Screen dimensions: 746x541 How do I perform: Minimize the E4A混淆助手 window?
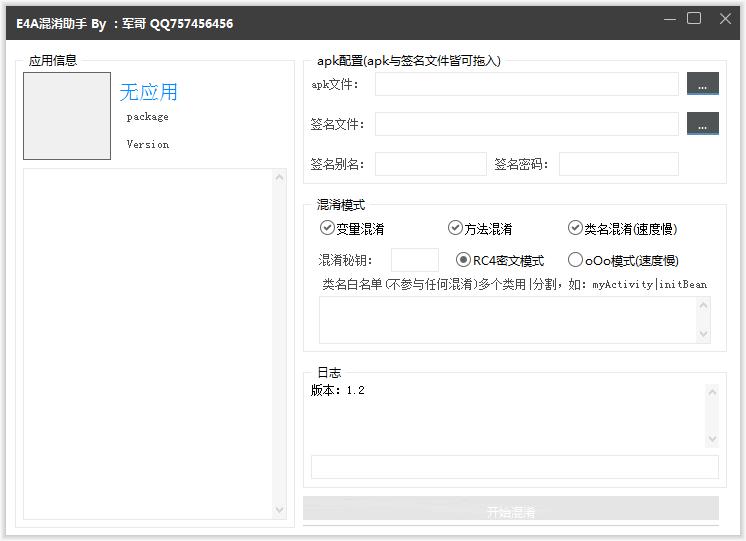coord(667,19)
